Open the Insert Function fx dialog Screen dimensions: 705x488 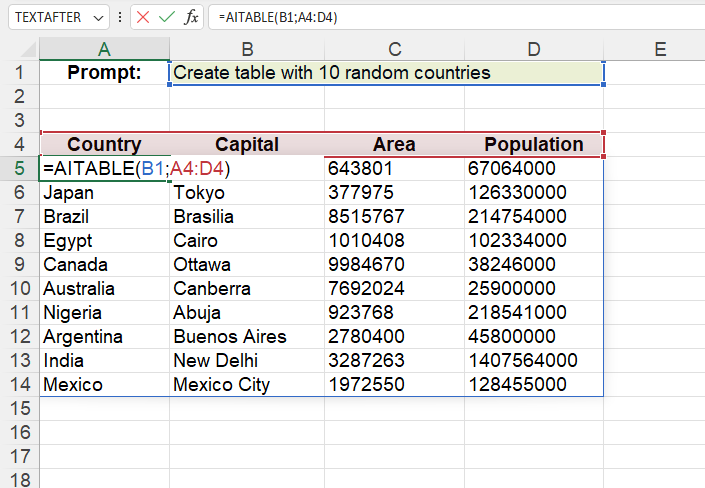(x=191, y=18)
